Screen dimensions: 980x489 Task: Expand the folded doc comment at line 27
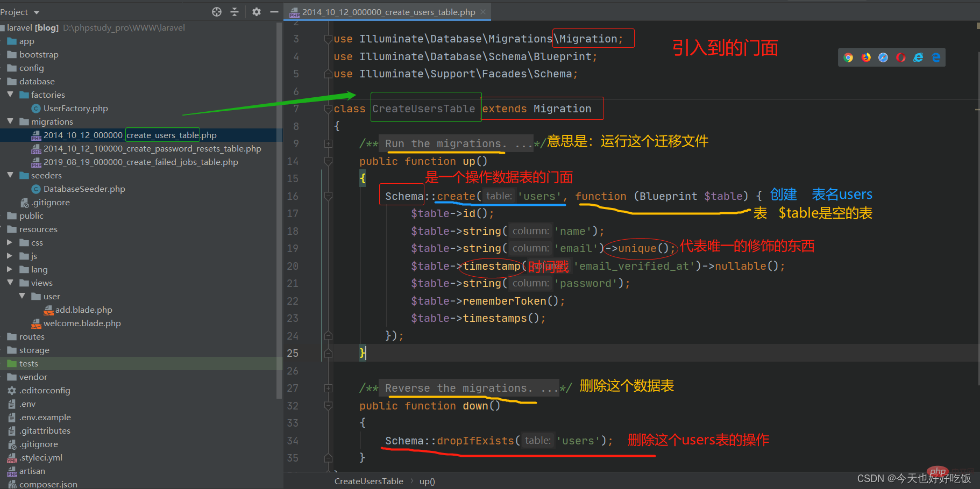328,388
